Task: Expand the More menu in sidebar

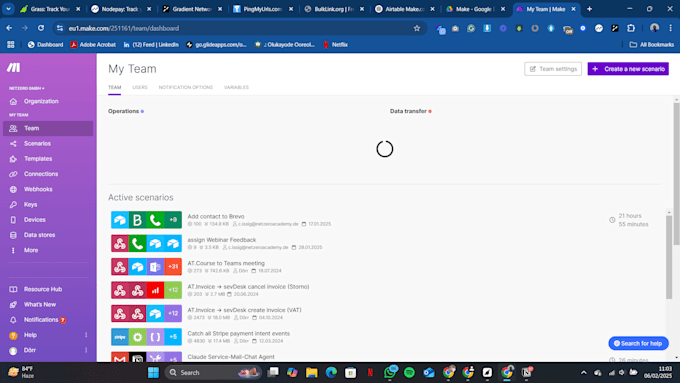Action: (31, 250)
